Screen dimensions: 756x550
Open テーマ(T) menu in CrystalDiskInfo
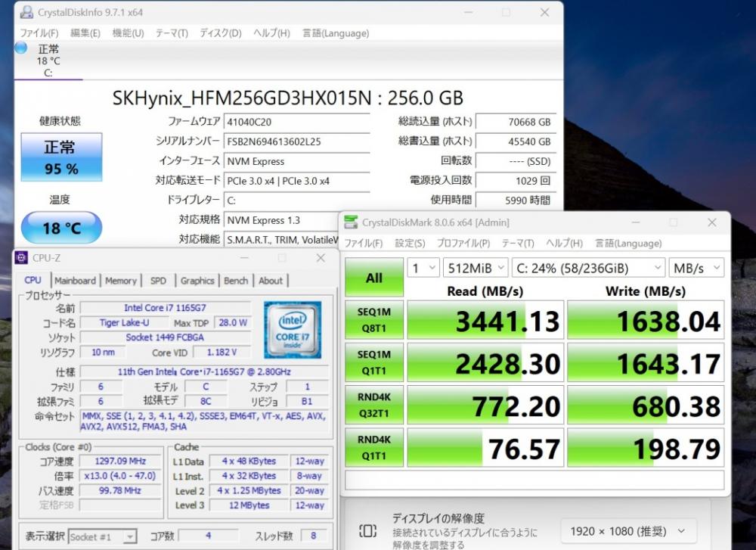coord(172,33)
